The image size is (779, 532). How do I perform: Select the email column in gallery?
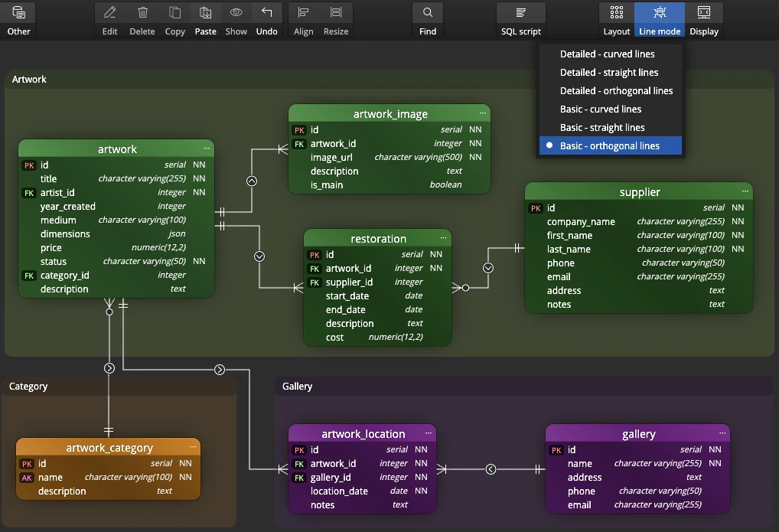point(638,505)
